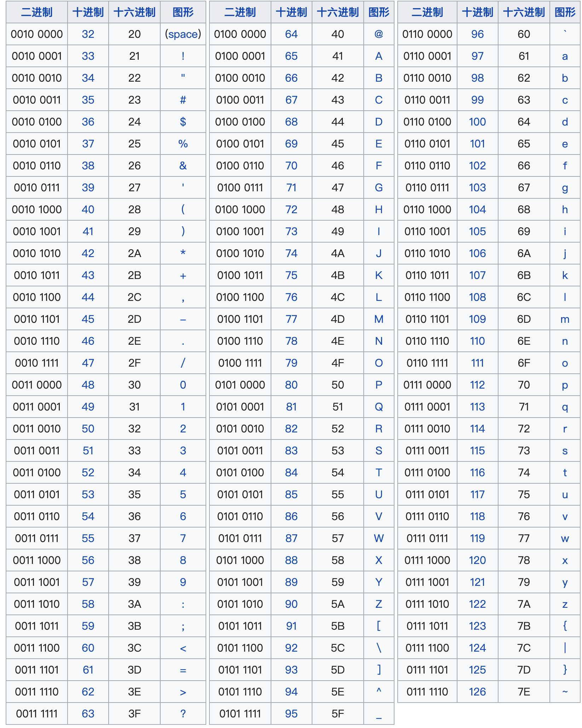Open the decimal 80 link
The width and height of the screenshot is (582, 728).
(291, 385)
